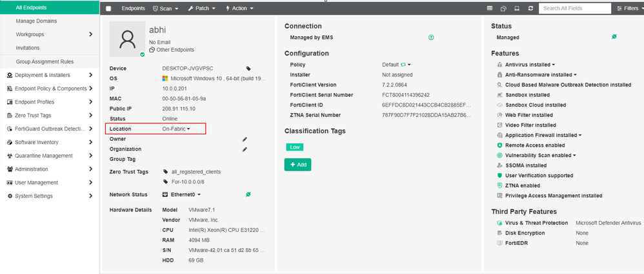
Task: Click the green Add tag button
Action: click(x=298, y=165)
